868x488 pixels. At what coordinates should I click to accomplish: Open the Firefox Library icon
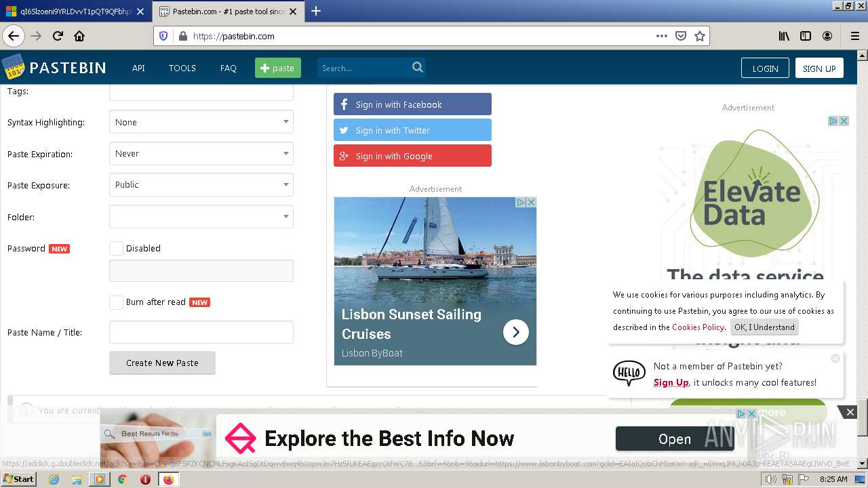click(x=784, y=36)
